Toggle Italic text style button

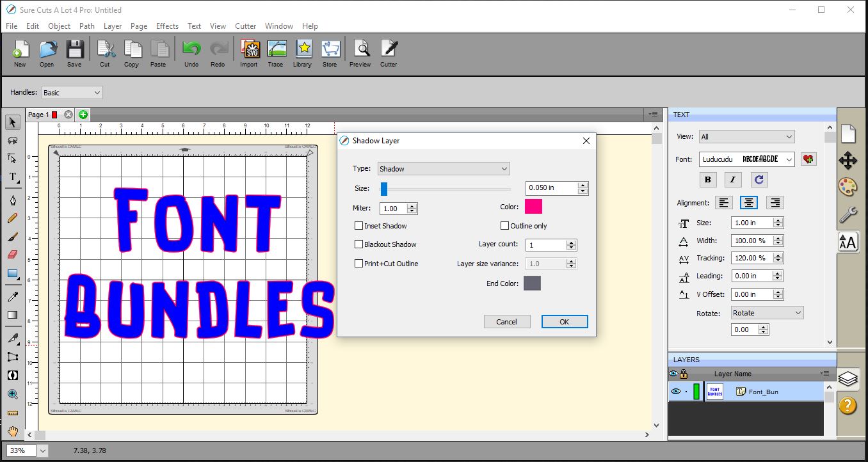[733, 180]
